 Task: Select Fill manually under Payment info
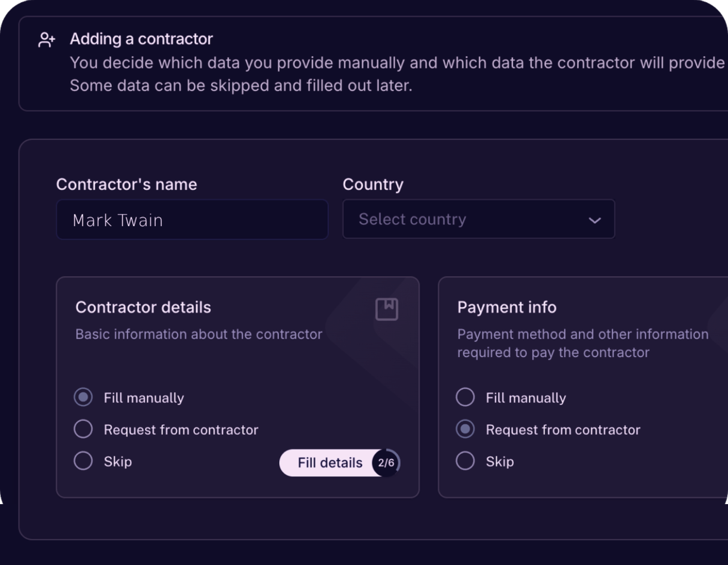465,397
